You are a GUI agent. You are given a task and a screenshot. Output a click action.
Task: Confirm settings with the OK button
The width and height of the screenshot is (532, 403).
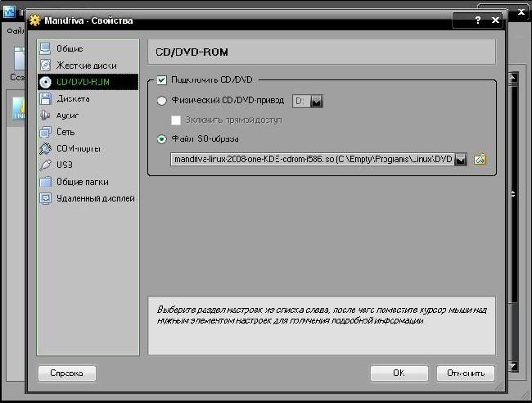pos(399,374)
